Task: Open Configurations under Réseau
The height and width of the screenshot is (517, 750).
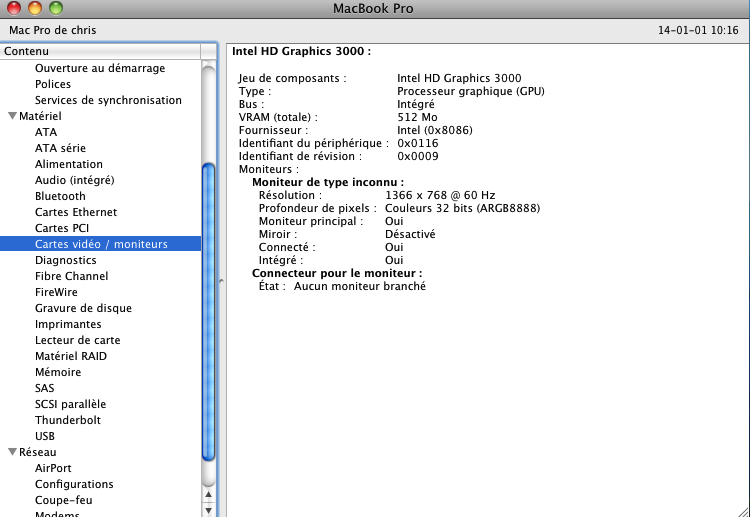Action: [x=74, y=484]
